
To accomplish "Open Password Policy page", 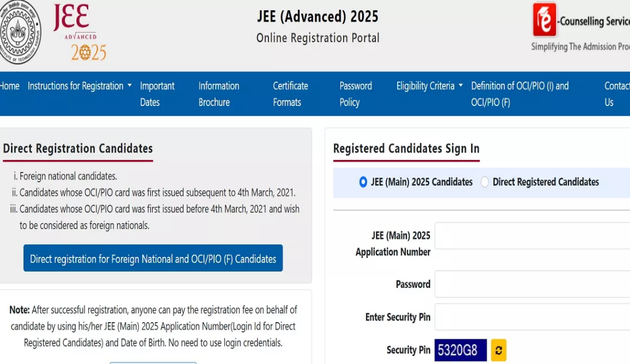I will pyautogui.click(x=355, y=94).
